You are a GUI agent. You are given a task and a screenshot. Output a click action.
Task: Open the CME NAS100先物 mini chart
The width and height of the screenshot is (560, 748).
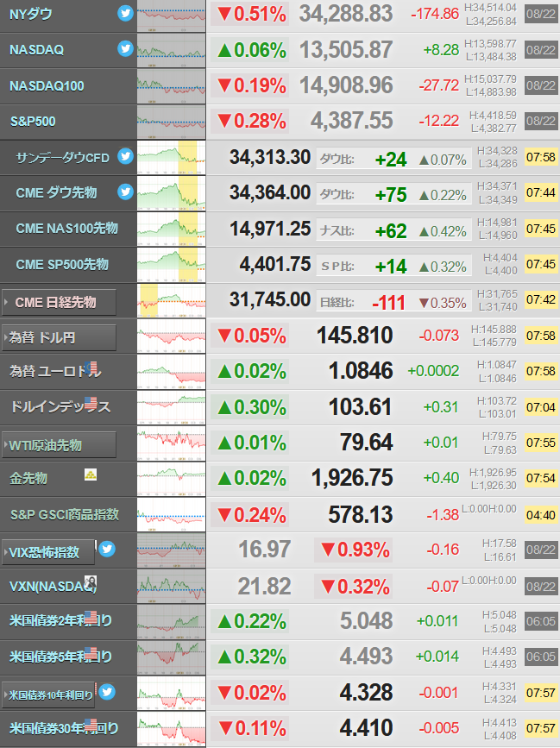[x=171, y=229]
